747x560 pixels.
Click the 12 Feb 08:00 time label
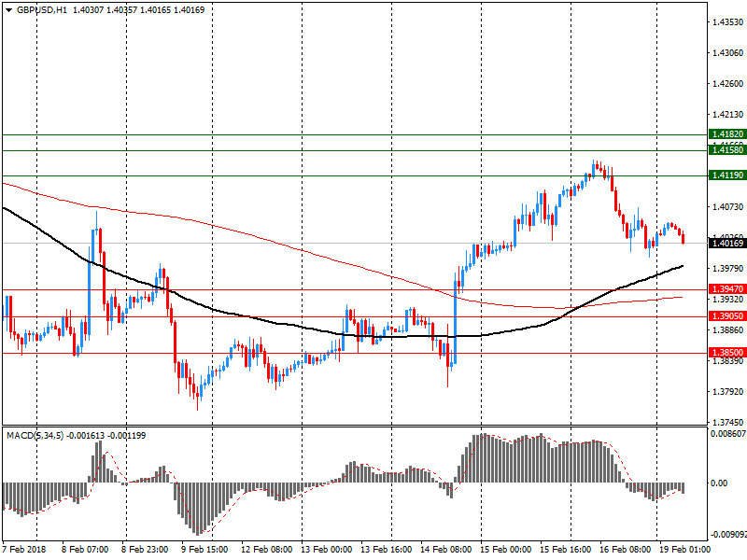267,550
